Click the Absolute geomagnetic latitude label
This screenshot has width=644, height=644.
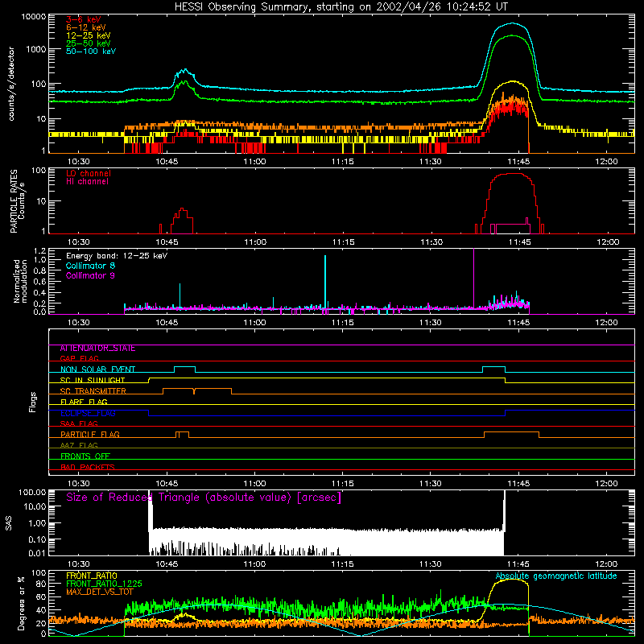pyautogui.click(x=556, y=576)
